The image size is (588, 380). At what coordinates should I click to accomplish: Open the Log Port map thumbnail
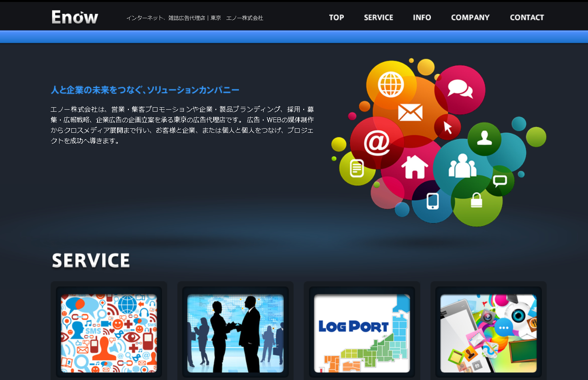[x=362, y=333]
